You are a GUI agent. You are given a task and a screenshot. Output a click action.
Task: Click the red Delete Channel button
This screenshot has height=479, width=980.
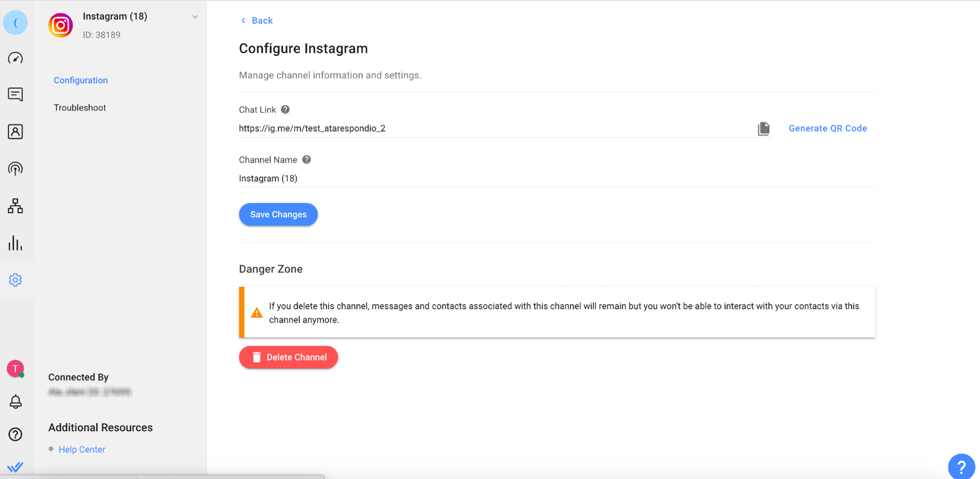coord(288,357)
